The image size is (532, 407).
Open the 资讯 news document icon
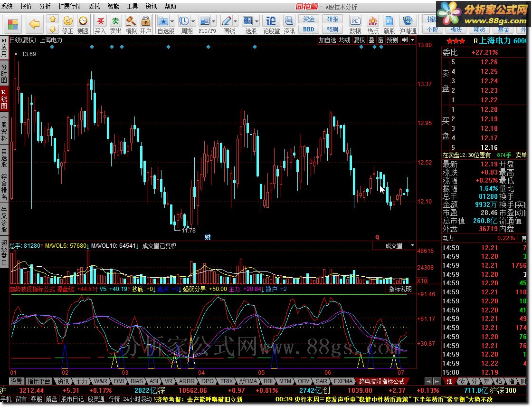pyautogui.click(x=289, y=24)
